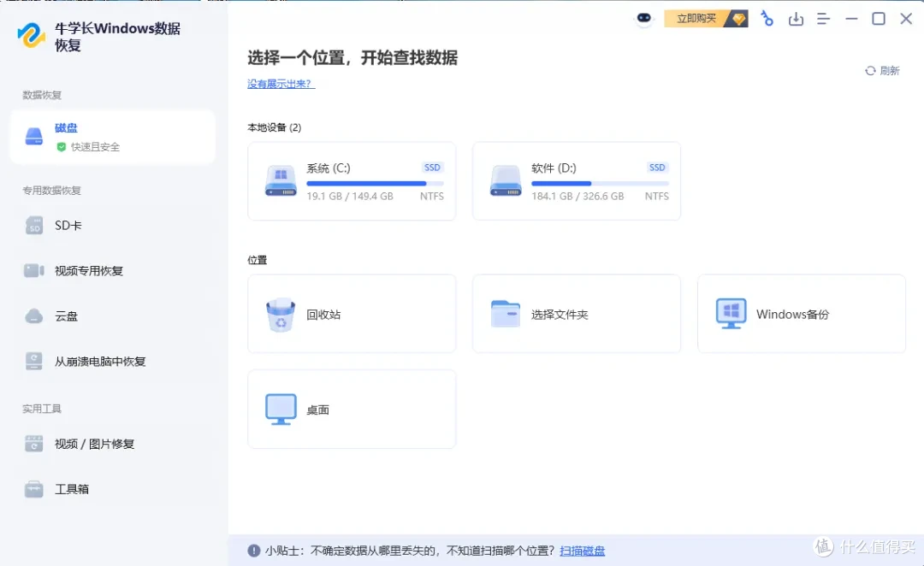This screenshot has height=566, width=924.
Task: Click the SD card icon
Action: pos(34,226)
